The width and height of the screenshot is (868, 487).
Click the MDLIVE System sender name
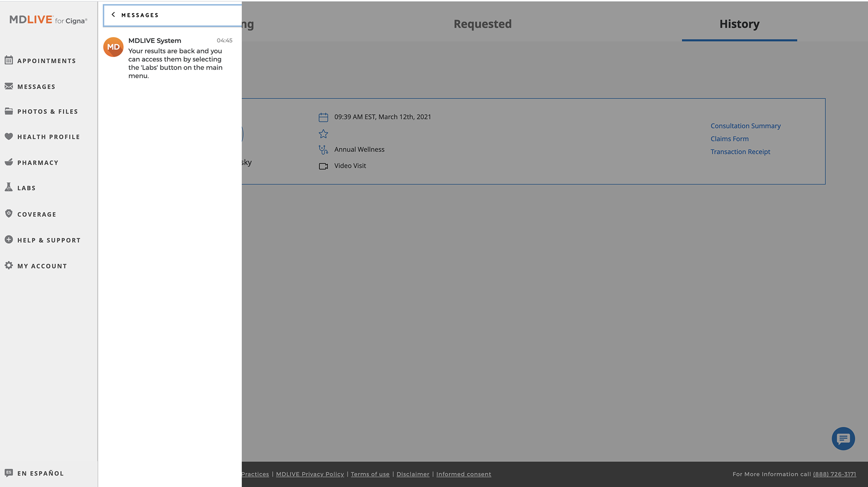coord(155,40)
